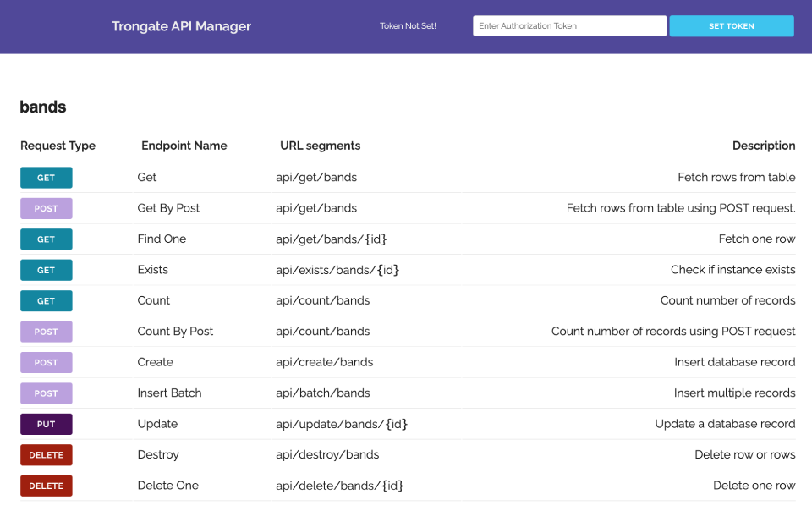The width and height of the screenshot is (812, 511).
Task: Select the 'Insert multiple records' description
Action: tap(734, 393)
